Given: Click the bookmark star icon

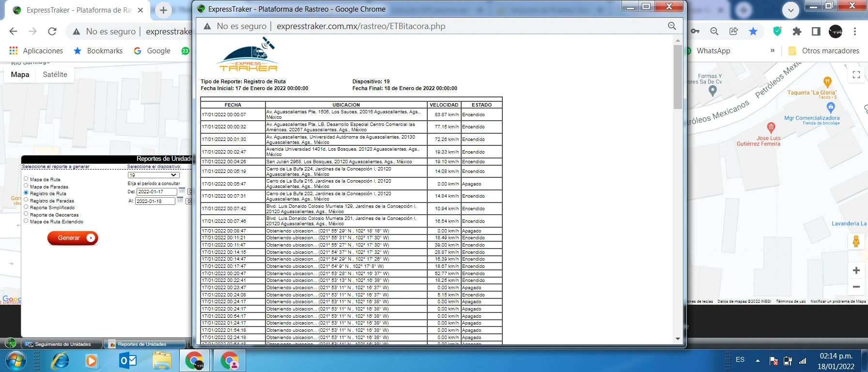Looking at the screenshot, I should coord(753,31).
